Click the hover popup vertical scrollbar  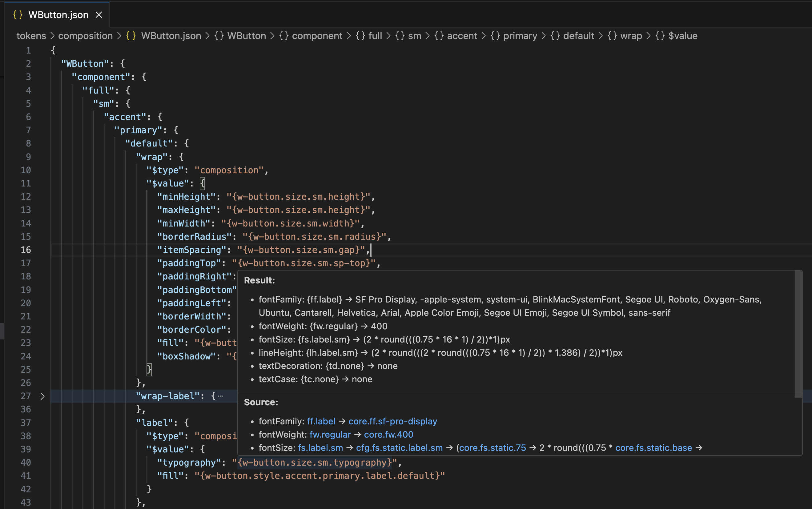(x=798, y=334)
